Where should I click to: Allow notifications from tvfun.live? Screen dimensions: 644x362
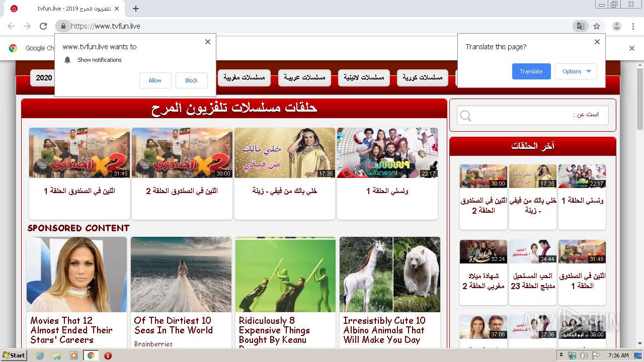(x=155, y=80)
